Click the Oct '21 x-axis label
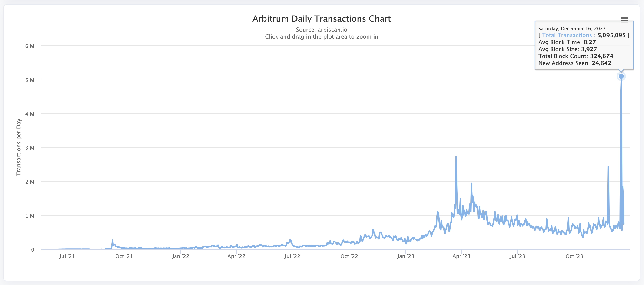 point(124,256)
